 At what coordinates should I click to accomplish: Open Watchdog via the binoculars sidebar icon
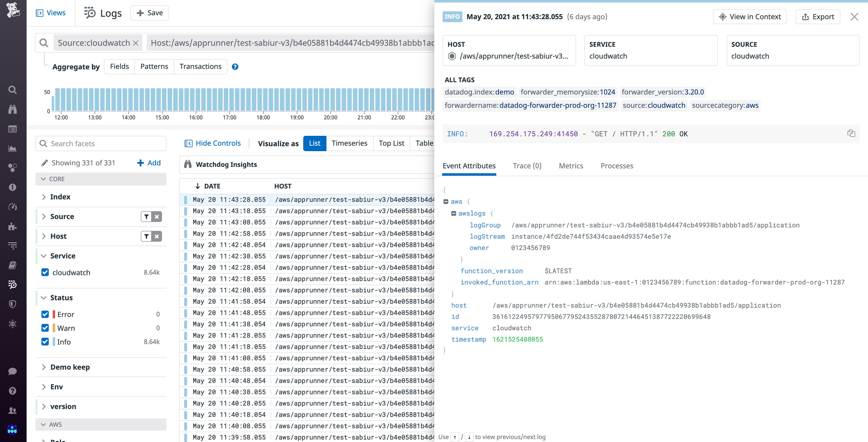pyautogui.click(x=13, y=109)
